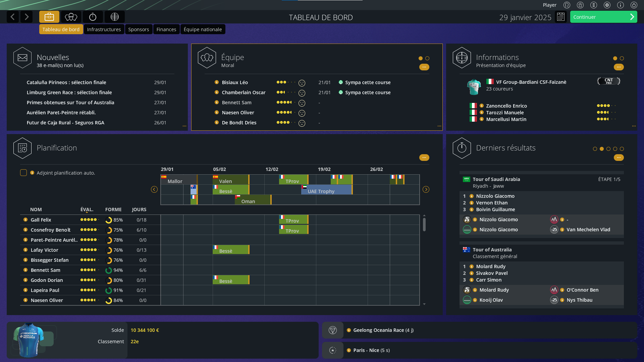Open Cataluña Pirineos sélection finale news
This screenshot has height=362, width=644.
pos(66,82)
